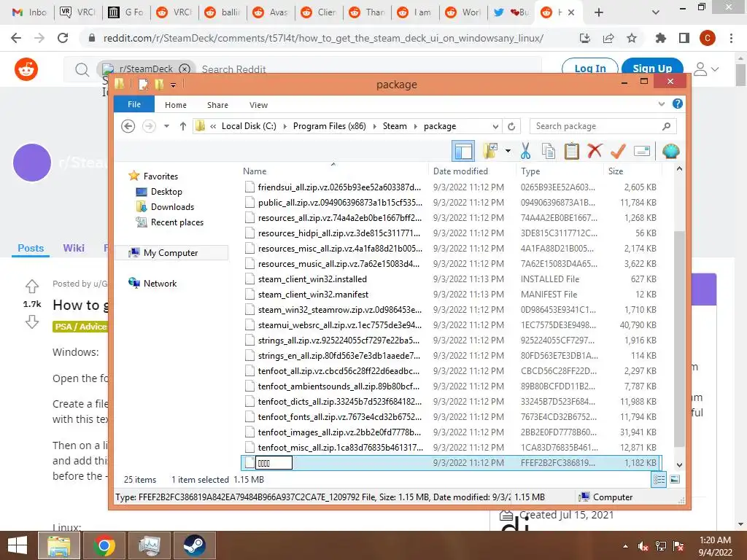Go back in Explorer navigation

[x=128, y=126]
